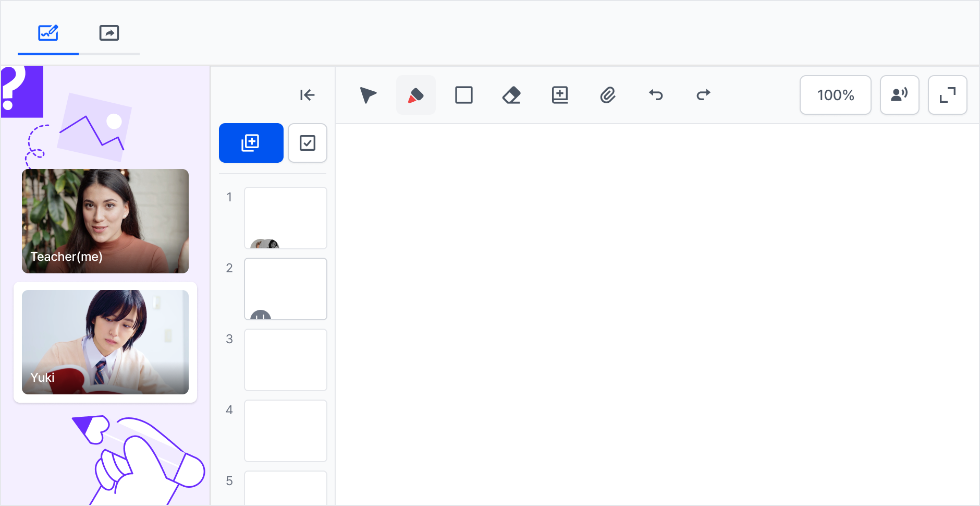This screenshot has width=980, height=506.
Task: Click the Teacher(me) name label
Action: 66,257
